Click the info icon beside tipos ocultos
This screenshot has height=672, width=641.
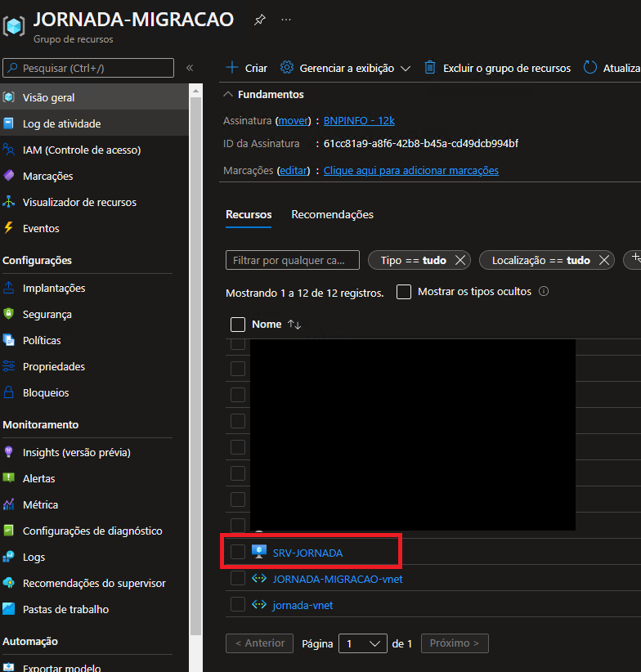pos(544,291)
